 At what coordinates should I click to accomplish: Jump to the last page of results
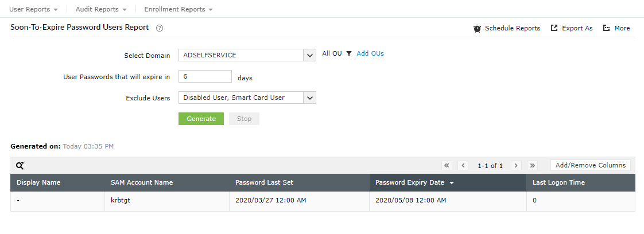[x=532, y=165]
